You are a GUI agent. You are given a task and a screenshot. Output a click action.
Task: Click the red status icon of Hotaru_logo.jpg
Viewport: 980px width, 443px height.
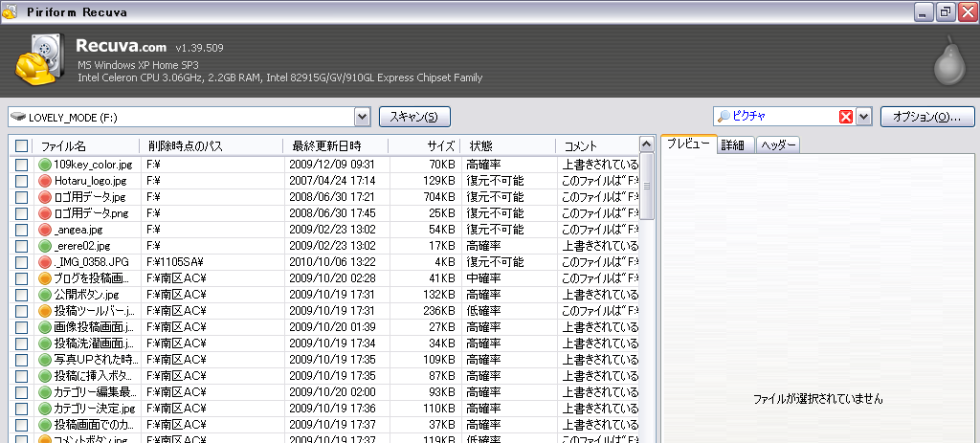44,181
